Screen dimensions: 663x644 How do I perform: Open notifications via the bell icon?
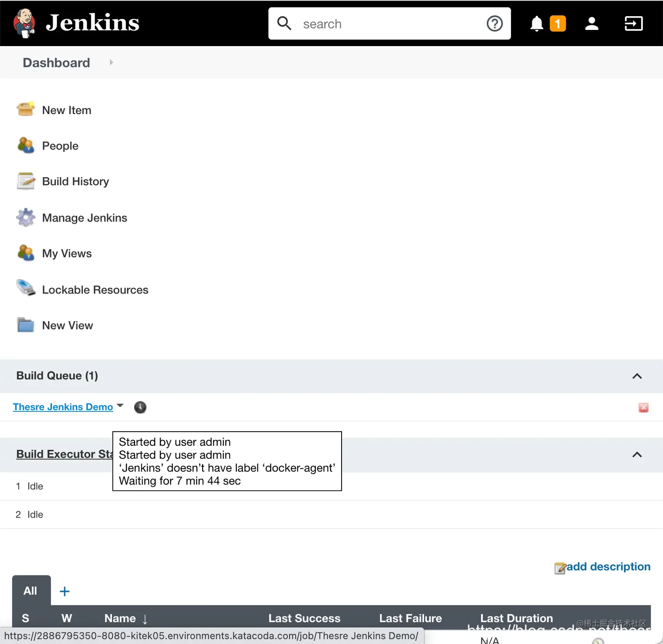(537, 23)
